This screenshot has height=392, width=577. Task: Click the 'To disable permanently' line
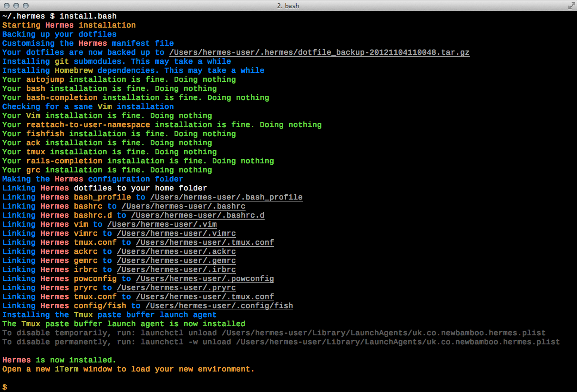click(281, 342)
